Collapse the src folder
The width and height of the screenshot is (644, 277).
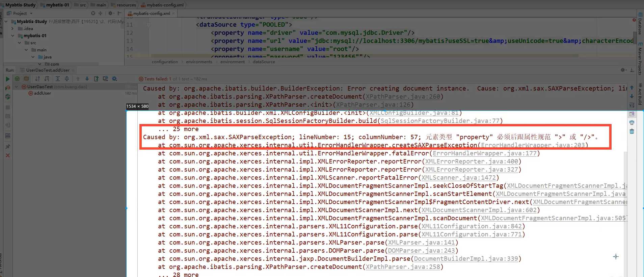pos(19,43)
